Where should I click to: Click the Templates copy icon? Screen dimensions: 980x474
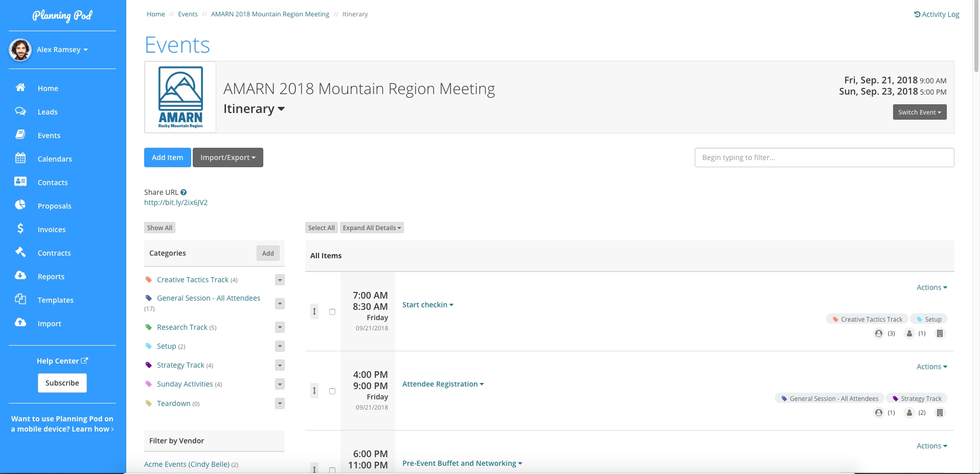pos(20,299)
